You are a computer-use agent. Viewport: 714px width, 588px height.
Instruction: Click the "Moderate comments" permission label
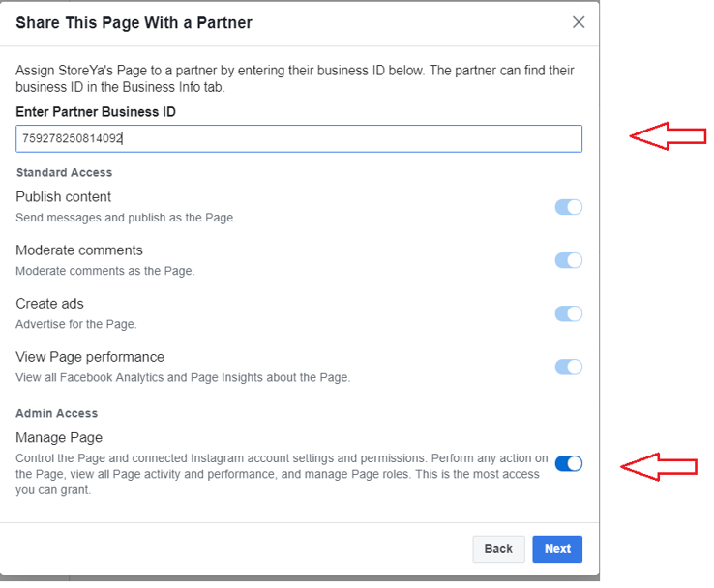(x=79, y=250)
